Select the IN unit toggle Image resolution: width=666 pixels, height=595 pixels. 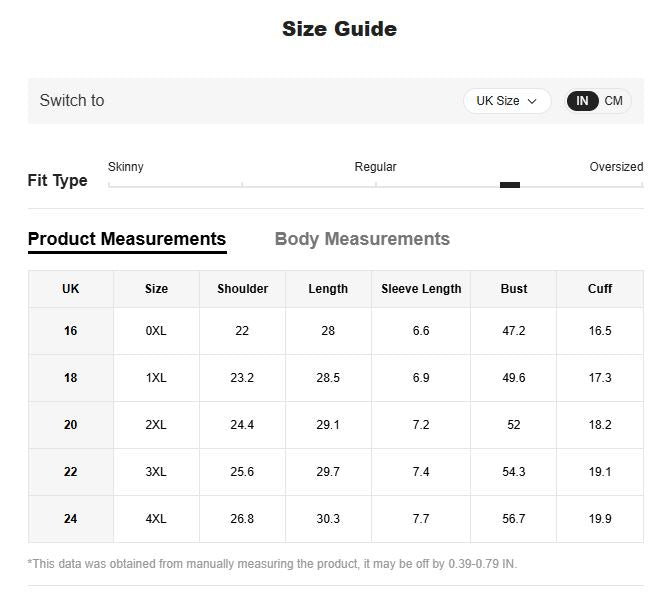582,101
